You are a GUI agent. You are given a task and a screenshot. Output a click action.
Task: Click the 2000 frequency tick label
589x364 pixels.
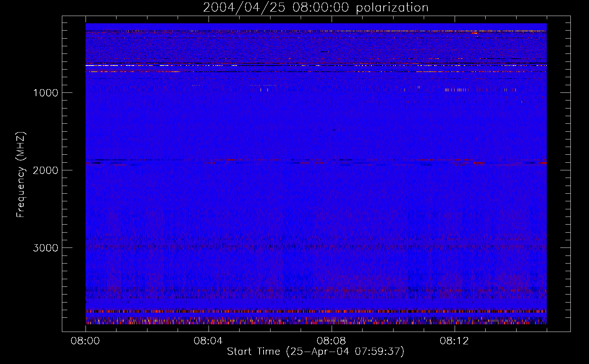pos(46,170)
